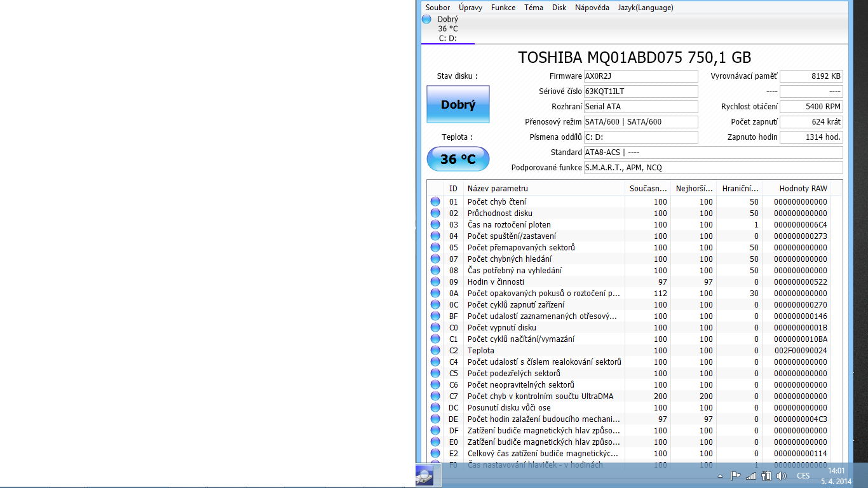Open the Úpravy menu

coord(470,8)
